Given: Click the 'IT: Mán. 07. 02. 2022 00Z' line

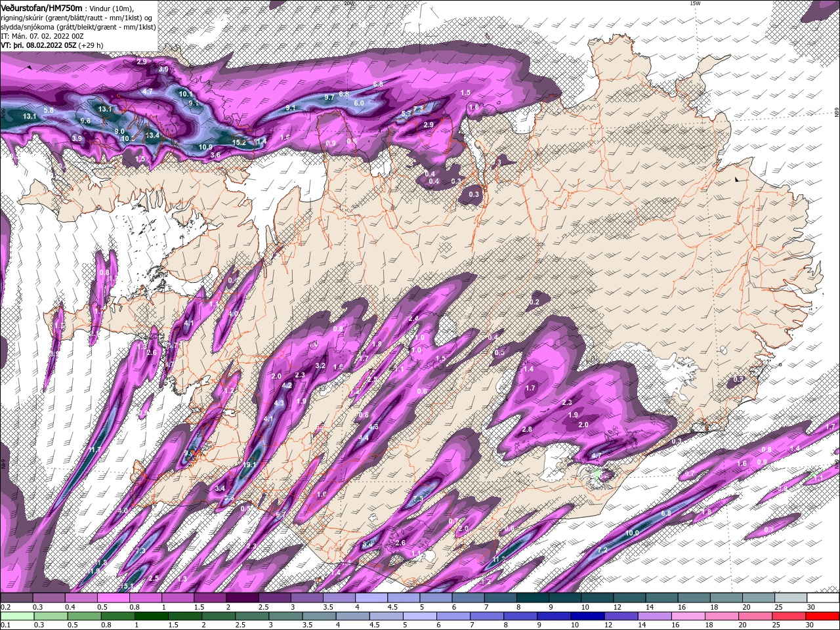Looking at the screenshot, I should point(41,36).
